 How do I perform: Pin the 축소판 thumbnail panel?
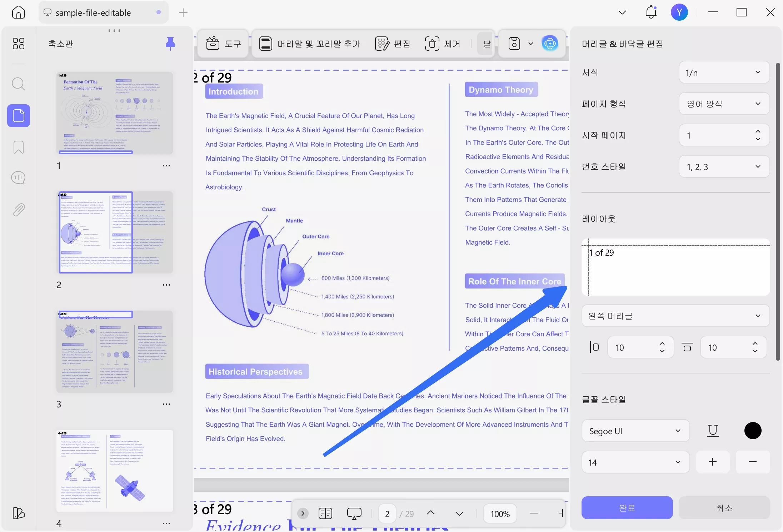point(170,44)
